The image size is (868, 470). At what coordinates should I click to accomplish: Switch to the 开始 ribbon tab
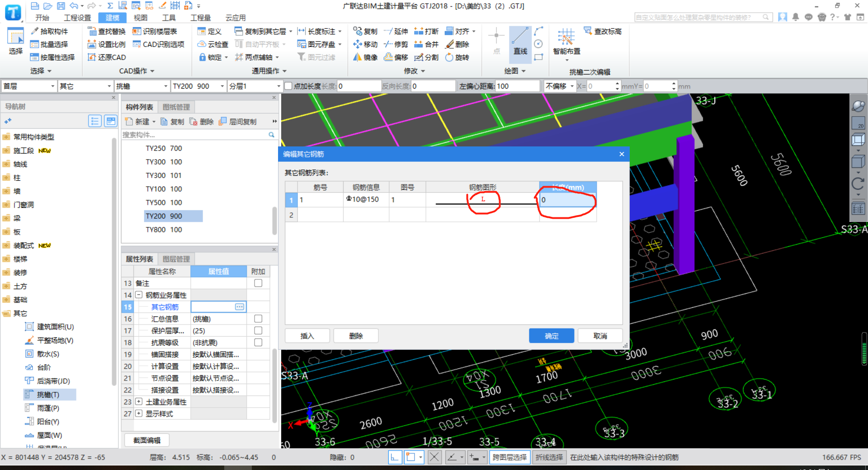[x=42, y=18]
